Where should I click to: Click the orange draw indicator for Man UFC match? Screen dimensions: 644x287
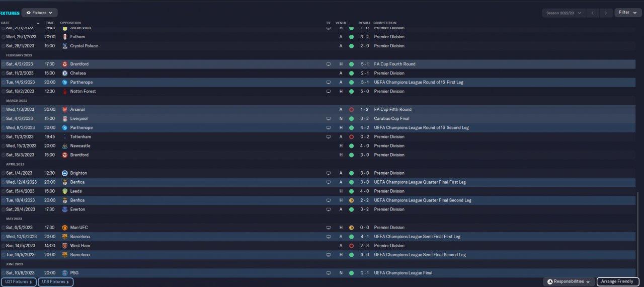point(351,227)
